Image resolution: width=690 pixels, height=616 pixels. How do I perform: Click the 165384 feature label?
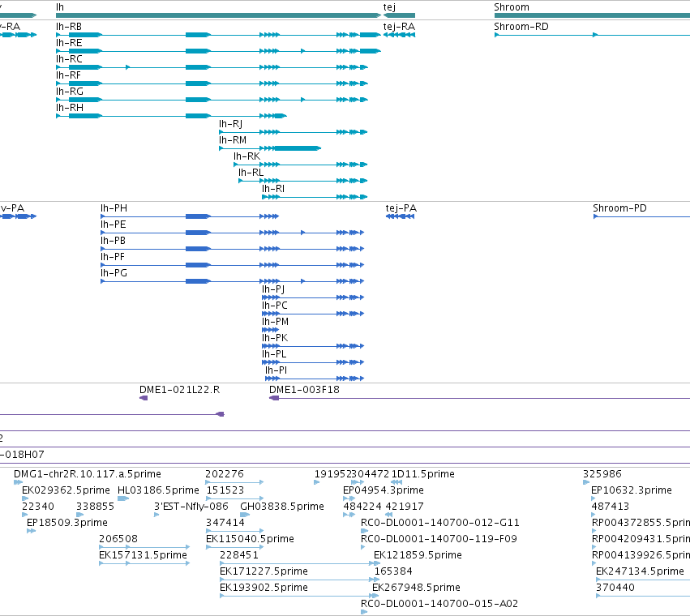coord(393,571)
